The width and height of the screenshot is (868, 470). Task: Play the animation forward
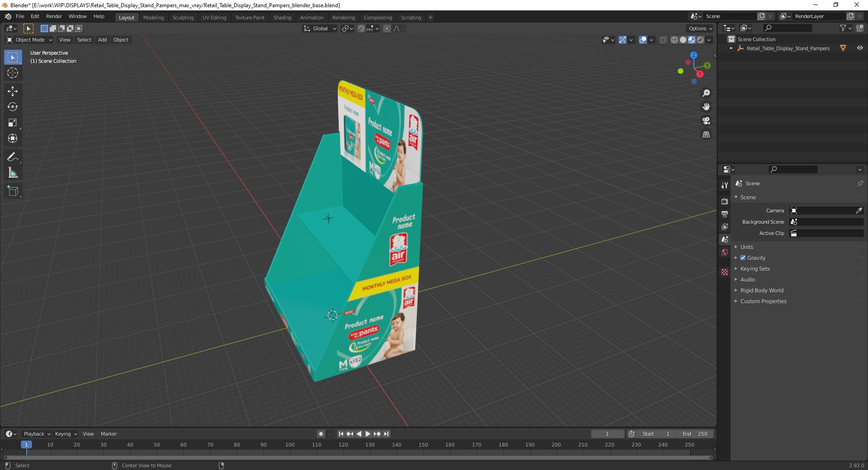(x=368, y=434)
